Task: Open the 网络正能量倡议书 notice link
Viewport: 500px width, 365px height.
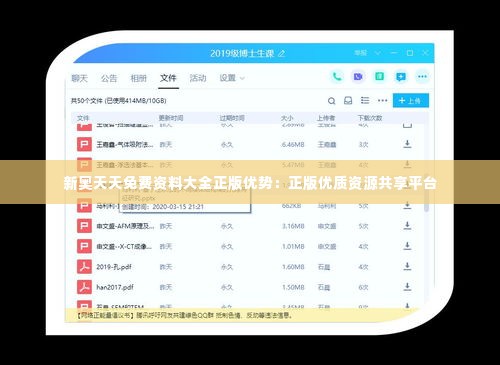Action: click(x=106, y=315)
